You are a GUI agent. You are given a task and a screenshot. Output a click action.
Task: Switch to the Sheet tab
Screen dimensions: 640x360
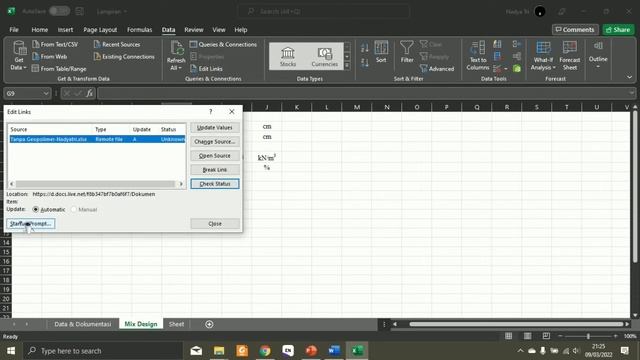click(x=176, y=324)
